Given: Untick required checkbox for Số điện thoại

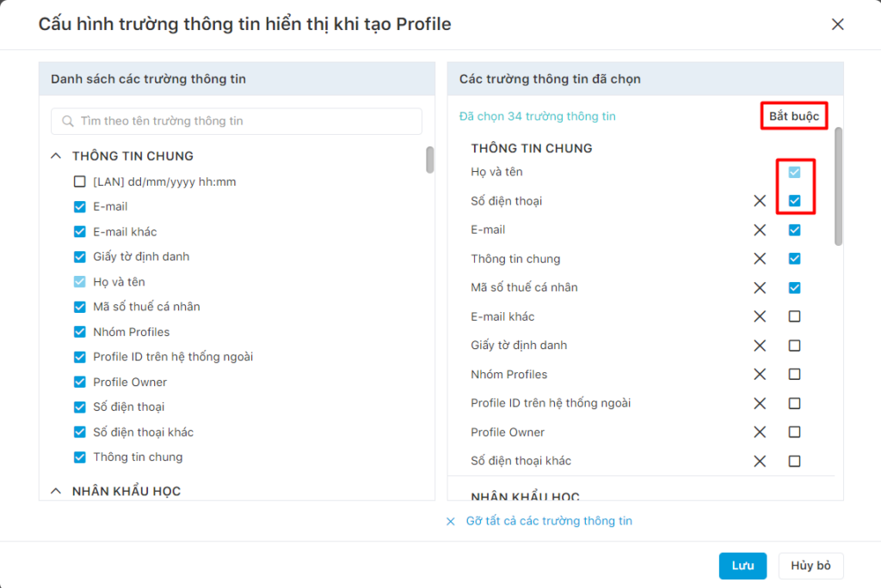Looking at the screenshot, I should (x=794, y=200).
